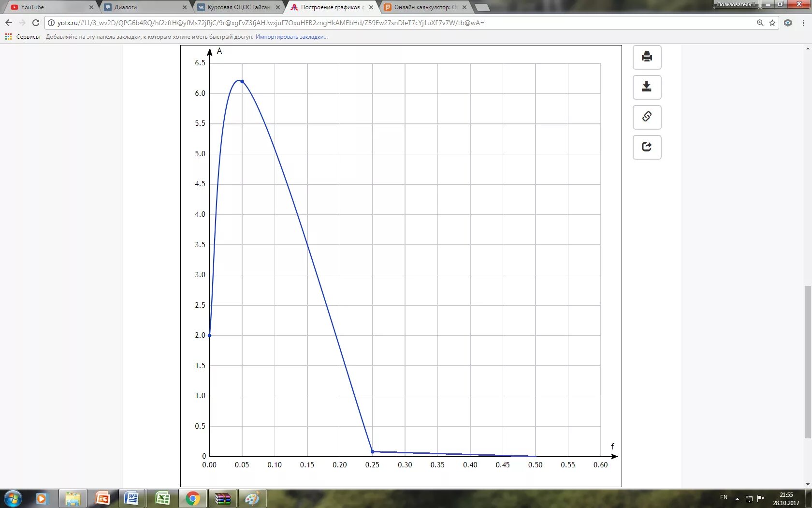Open the zoom indicator in address bar
The width and height of the screenshot is (812, 508).
coord(760,23)
